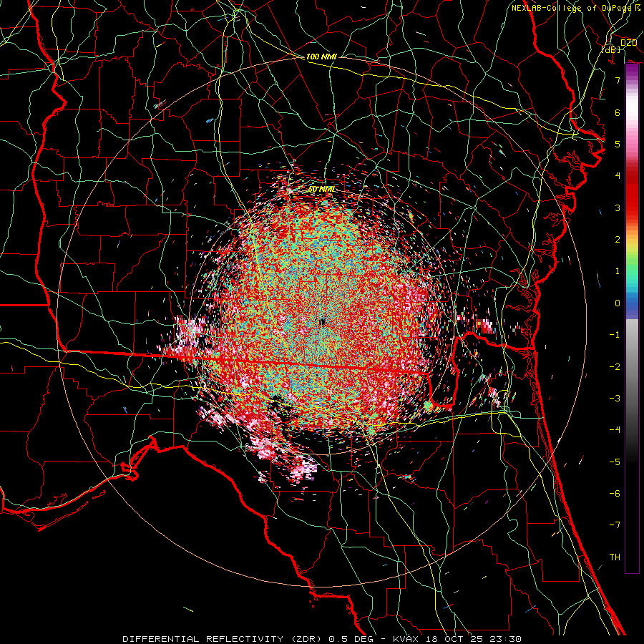
Task: Click the radar site center marker
Action: tap(323, 322)
